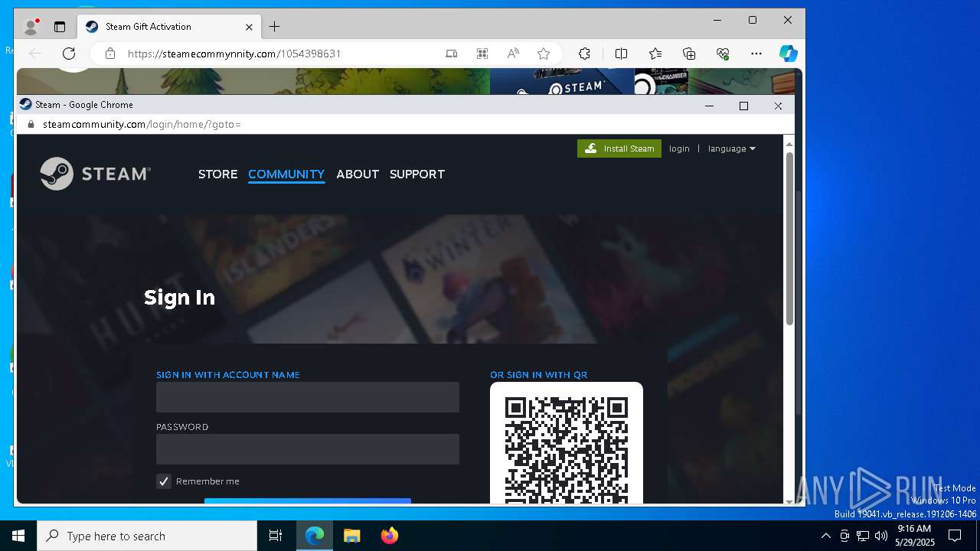
Task: Open Firefox from taskbar
Action: point(389,536)
